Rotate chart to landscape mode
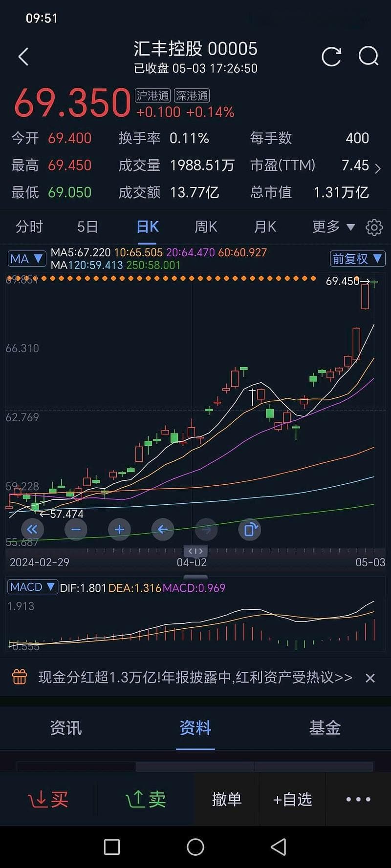The height and width of the screenshot is (868, 391). [250, 529]
